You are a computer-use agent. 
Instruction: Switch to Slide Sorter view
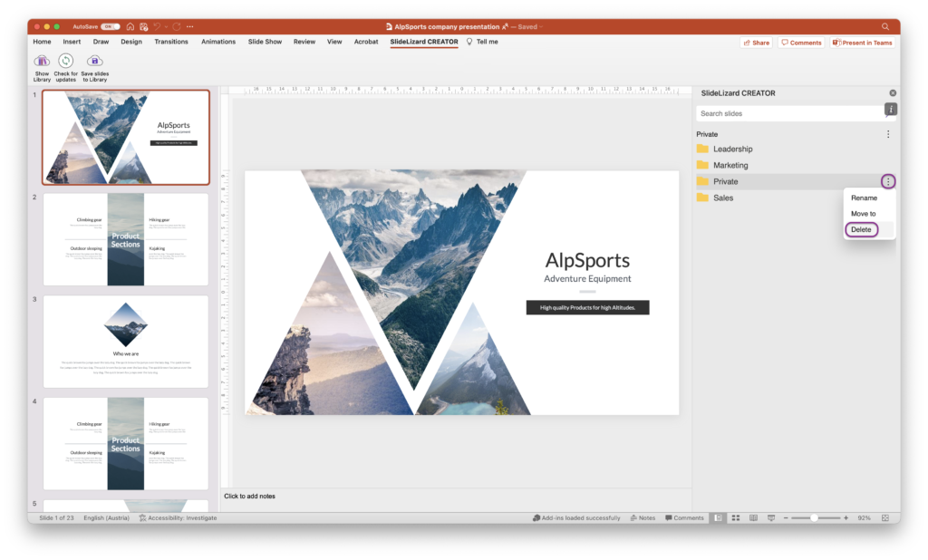click(x=736, y=518)
